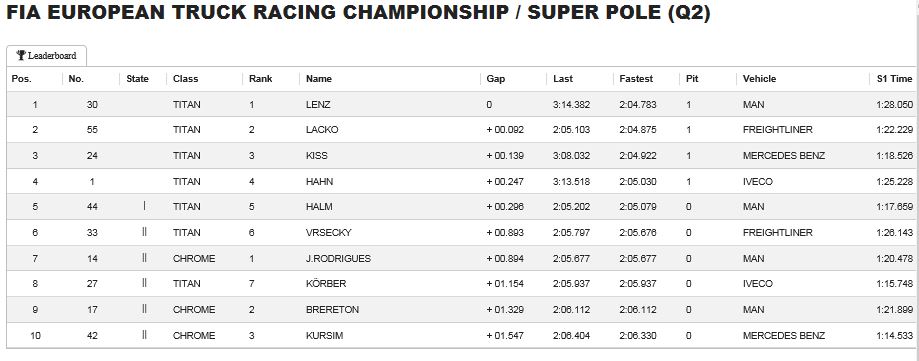Select the J.RODRIGUES driver row
919x361 pixels.
click(x=460, y=258)
